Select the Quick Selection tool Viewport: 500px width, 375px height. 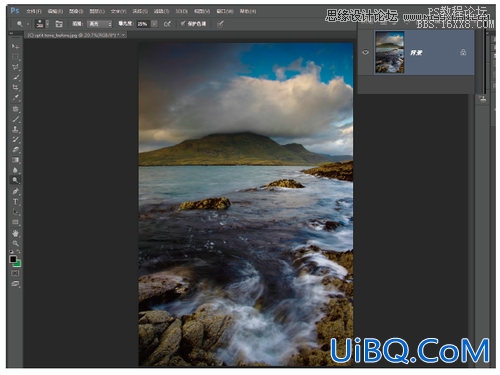(x=15, y=77)
